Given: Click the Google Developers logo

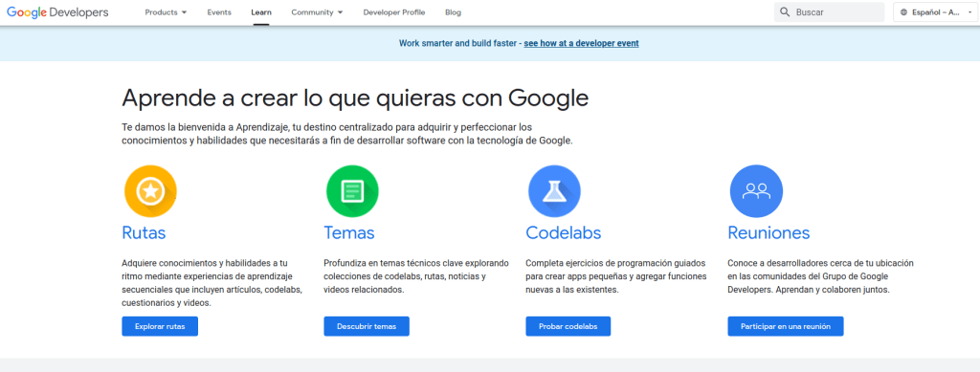Looking at the screenshot, I should 57,11.
